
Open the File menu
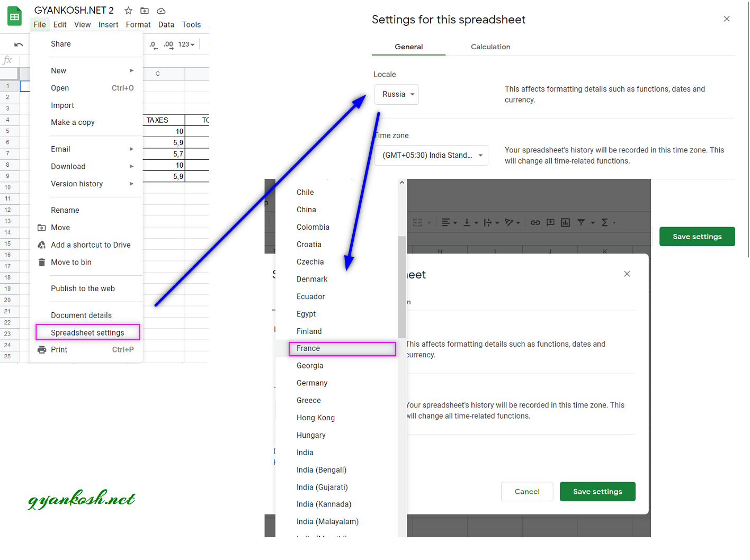pyautogui.click(x=40, y=24)
